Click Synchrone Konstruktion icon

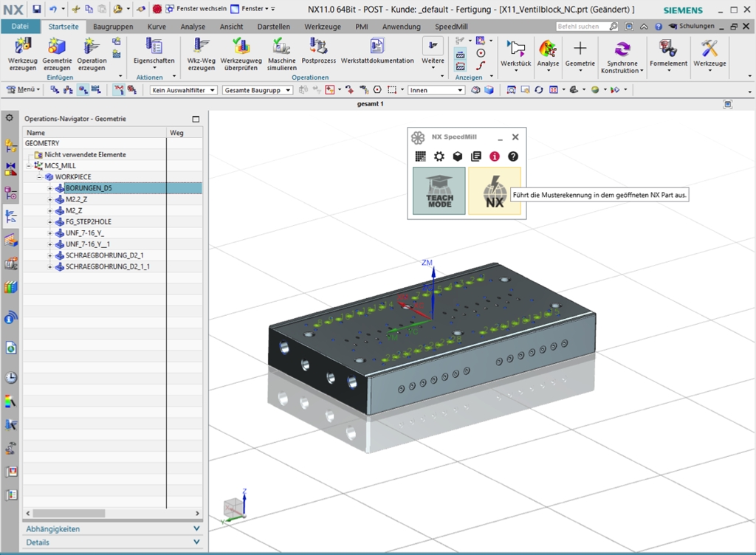click(622, 49)
